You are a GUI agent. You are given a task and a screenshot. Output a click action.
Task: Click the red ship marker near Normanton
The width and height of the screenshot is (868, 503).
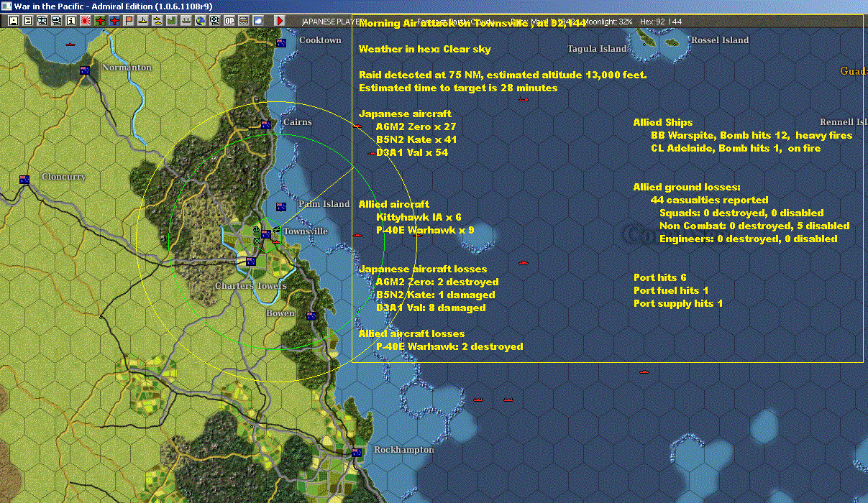(x=70, y=45)
